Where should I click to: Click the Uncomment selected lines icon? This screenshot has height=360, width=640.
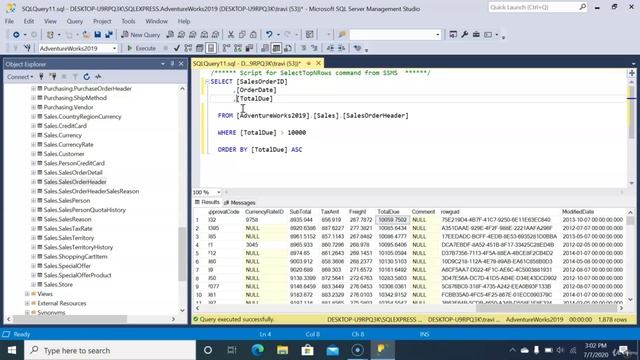[314, 48]
